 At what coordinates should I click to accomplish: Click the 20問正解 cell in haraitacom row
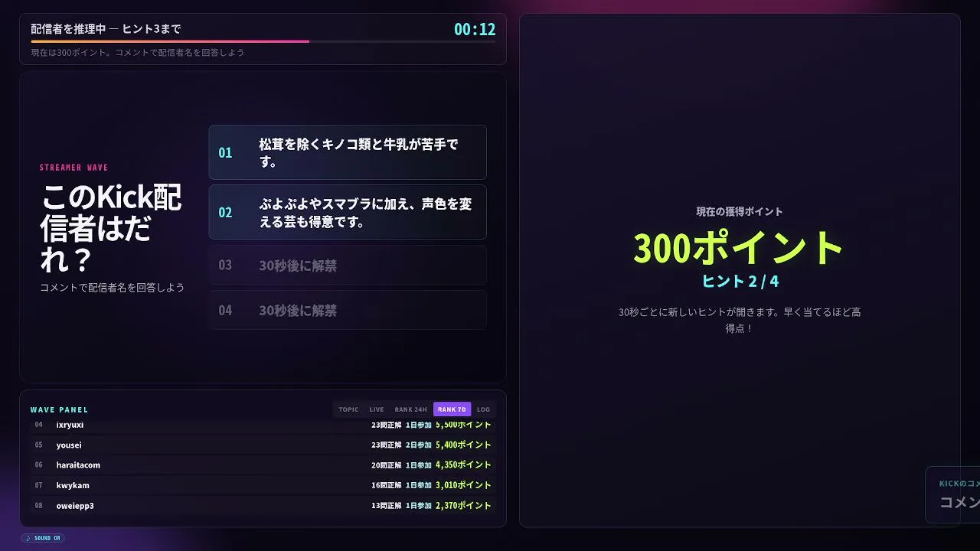pos(387,465)
